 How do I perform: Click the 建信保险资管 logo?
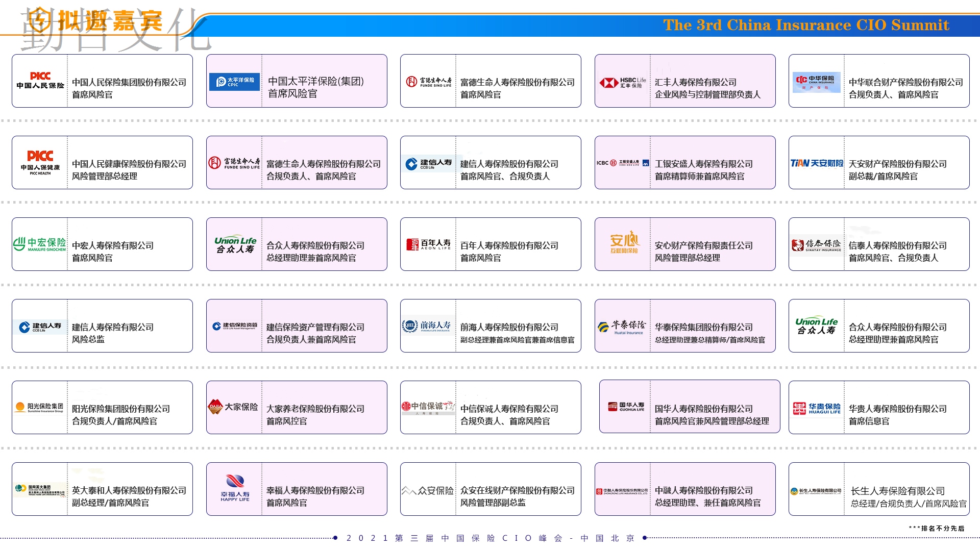tap(235, 326)
